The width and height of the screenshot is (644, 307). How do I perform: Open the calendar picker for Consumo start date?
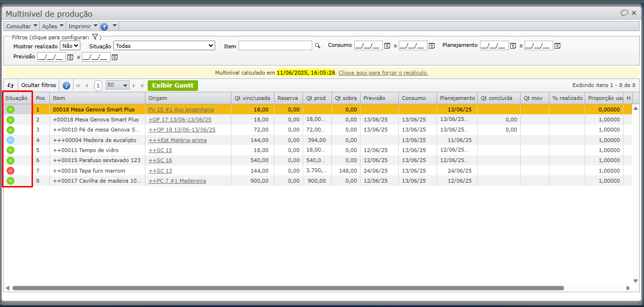pos(387,46)
